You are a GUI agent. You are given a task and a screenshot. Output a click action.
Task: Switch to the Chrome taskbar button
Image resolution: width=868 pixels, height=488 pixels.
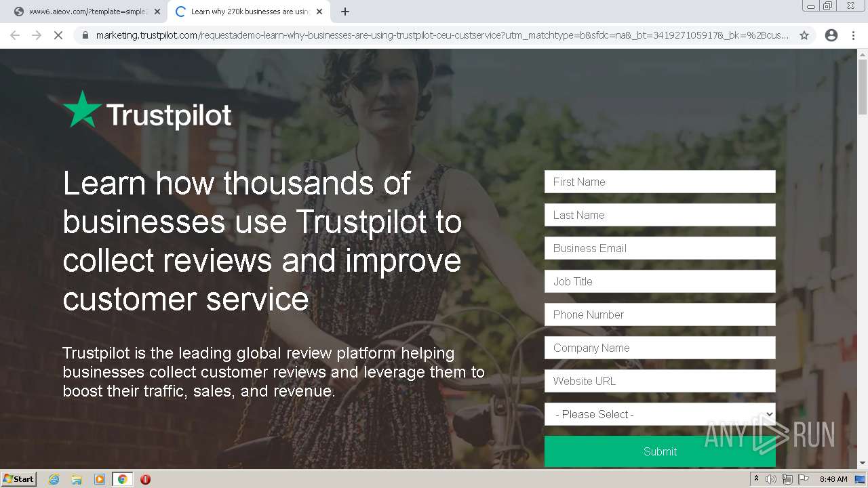click(122, 479)
